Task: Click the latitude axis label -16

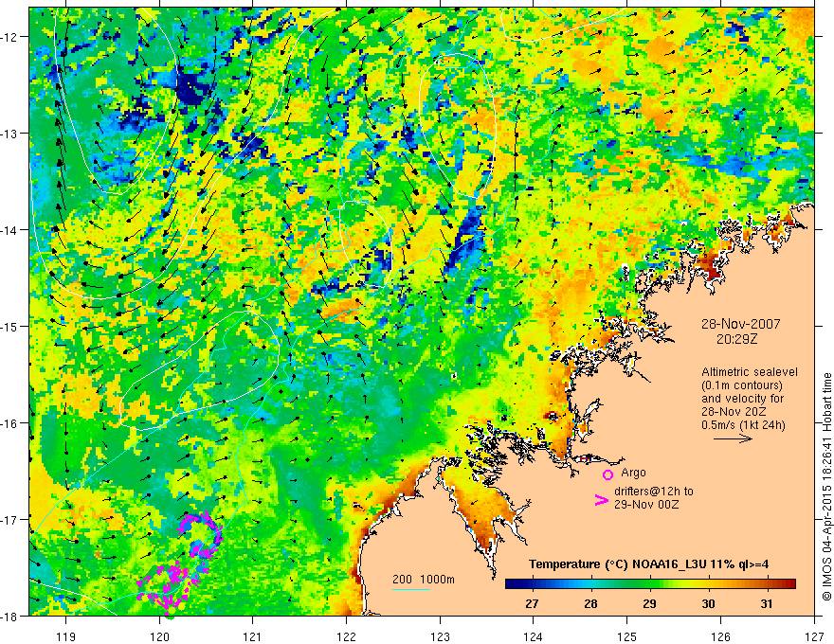Action: click(x=10, y=423)
